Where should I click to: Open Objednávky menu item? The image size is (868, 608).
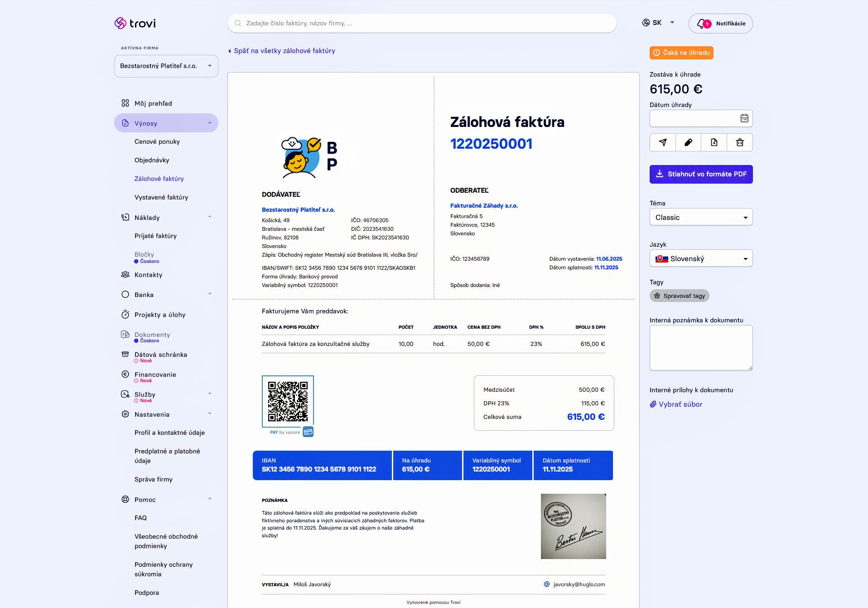152,161
